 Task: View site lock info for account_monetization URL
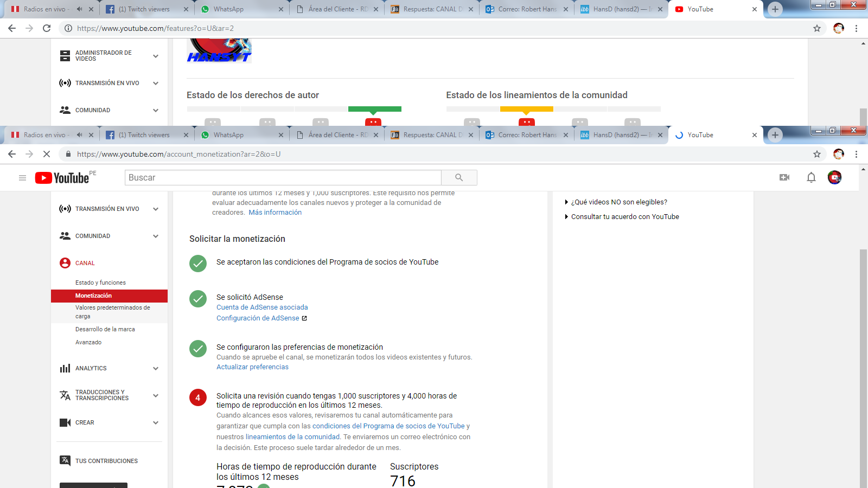pos(68,154)
